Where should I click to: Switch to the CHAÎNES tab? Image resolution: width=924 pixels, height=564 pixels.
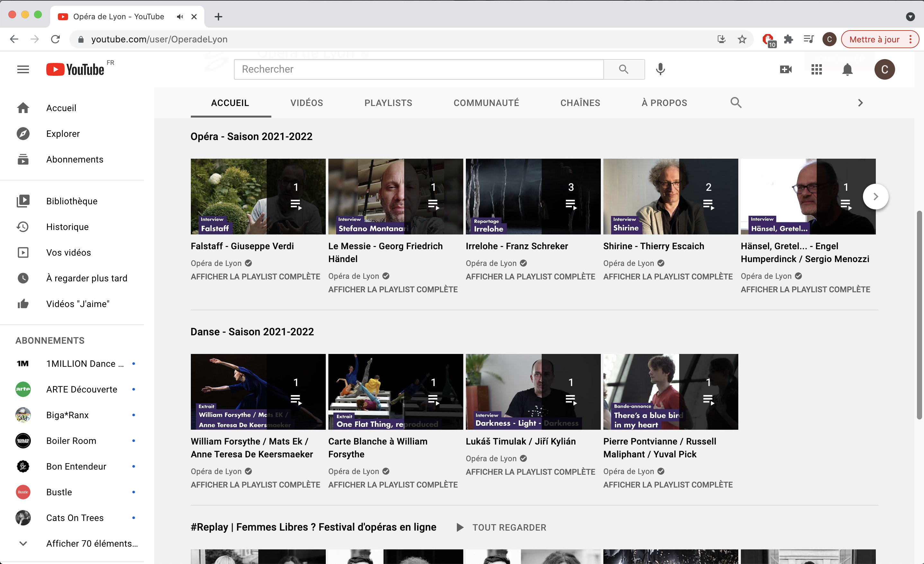tap(580, 103)
